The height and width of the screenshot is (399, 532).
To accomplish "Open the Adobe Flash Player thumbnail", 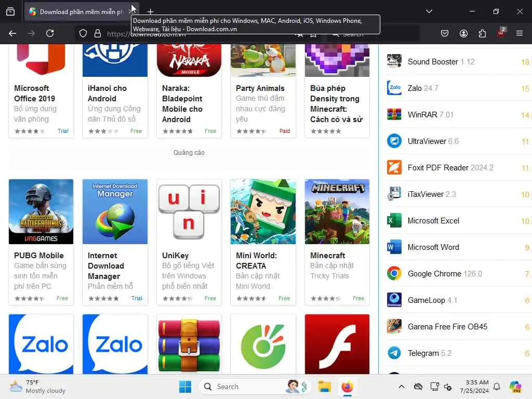I will [337, 344].
